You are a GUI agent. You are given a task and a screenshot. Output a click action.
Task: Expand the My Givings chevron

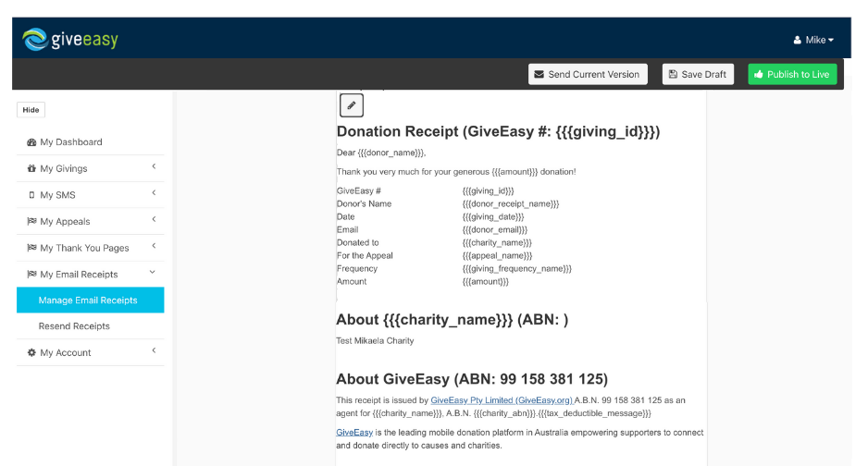pyautogui.click(x=154, y=166)
